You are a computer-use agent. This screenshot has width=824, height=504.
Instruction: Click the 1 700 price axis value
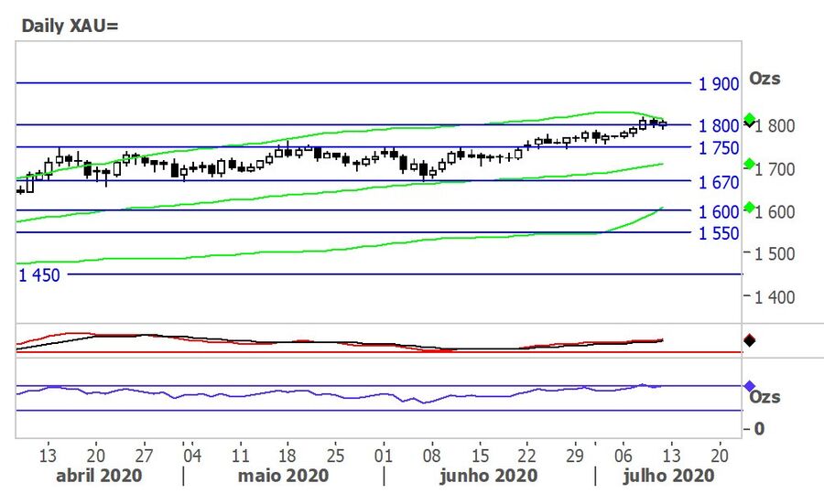coord(774,169)
